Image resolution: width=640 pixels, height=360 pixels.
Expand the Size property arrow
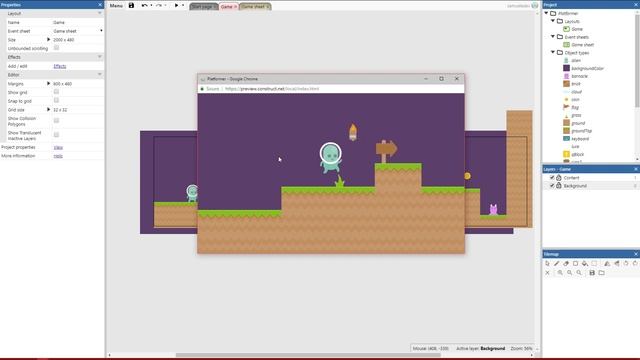pos(49,40)
